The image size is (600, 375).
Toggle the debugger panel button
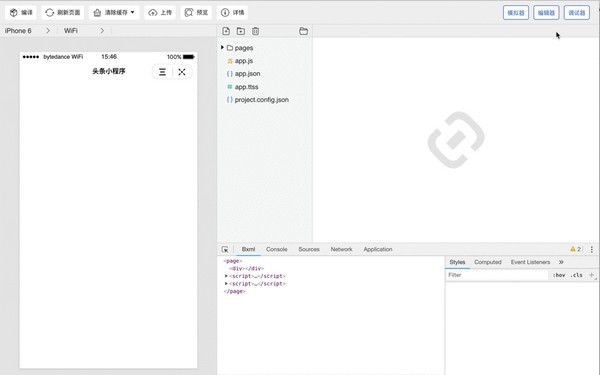pos(577,13)
